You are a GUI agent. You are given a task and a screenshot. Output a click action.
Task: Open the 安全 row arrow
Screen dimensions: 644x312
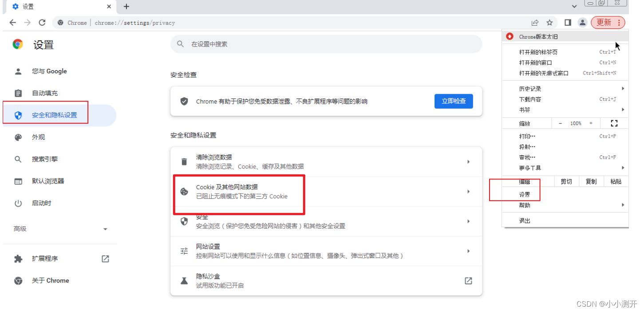point(468,221)
